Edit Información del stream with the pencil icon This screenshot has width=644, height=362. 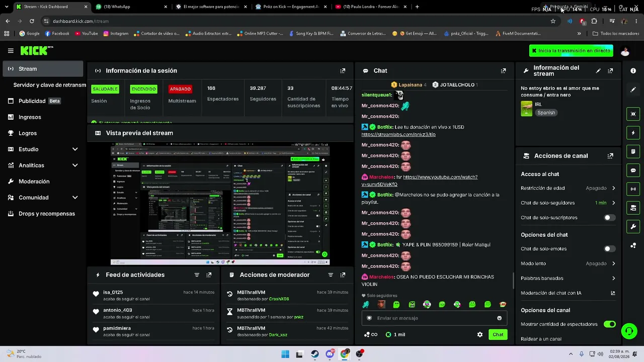click(x=598, y=71)
